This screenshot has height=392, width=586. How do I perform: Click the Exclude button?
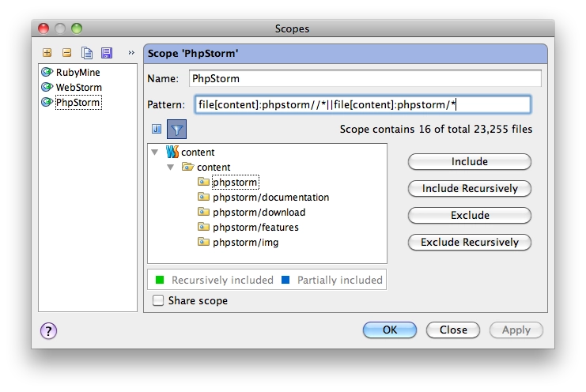[470, 216]
